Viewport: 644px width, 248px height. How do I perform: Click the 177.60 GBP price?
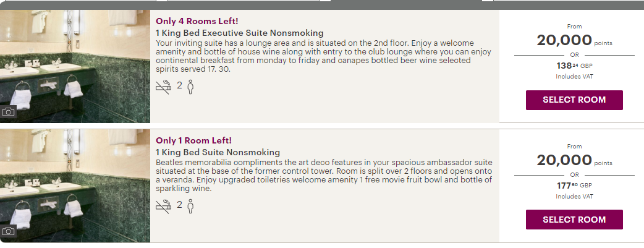coord(574,184)
